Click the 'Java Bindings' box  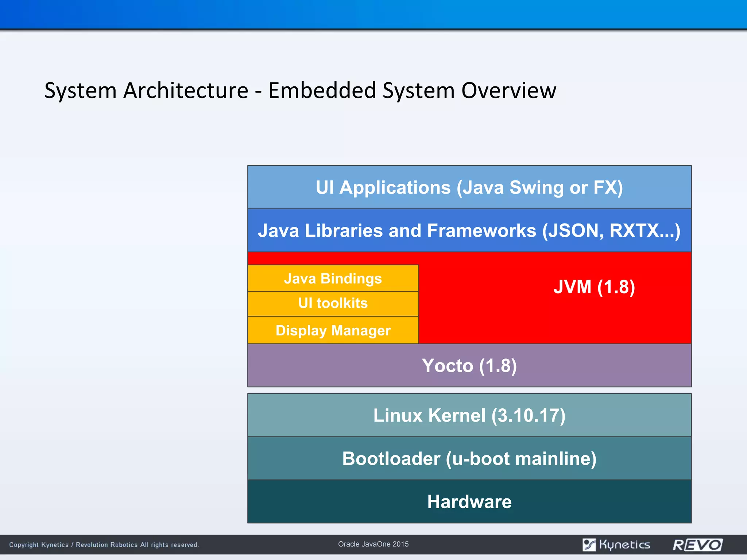coord(333,278)
